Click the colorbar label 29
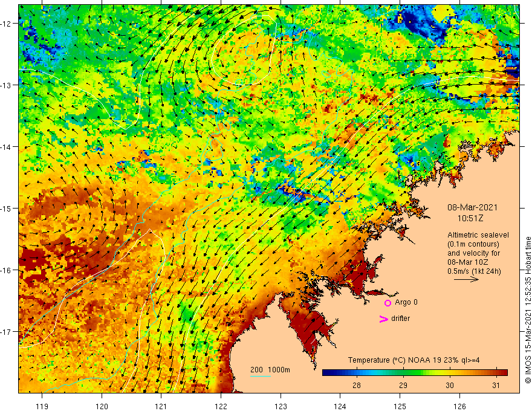Viewport: 532px width, 411px height. click(x=403, y=385)
